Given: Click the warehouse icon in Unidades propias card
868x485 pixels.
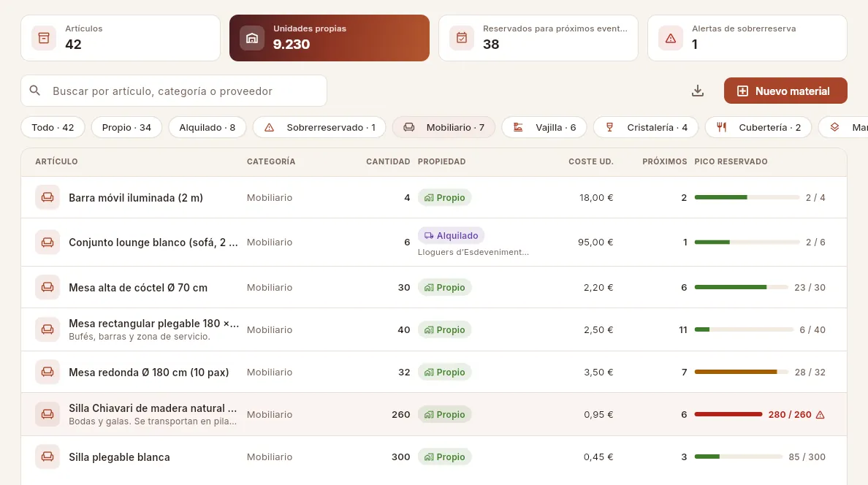Looking at the screenshot, I should (252, 38).
